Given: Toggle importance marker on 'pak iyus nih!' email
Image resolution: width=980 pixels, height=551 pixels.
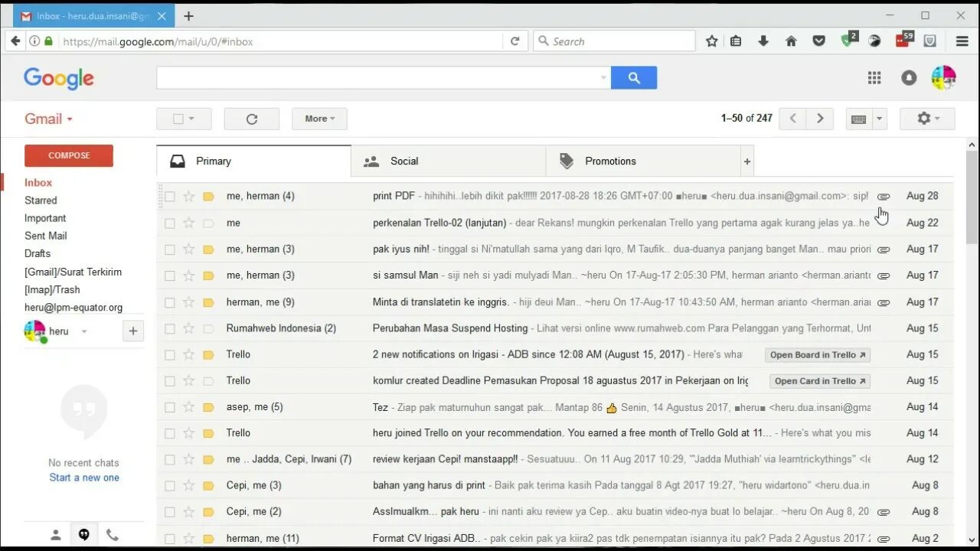Looking at the screenshot, I should pyautogui.click(x=208, y=249).
